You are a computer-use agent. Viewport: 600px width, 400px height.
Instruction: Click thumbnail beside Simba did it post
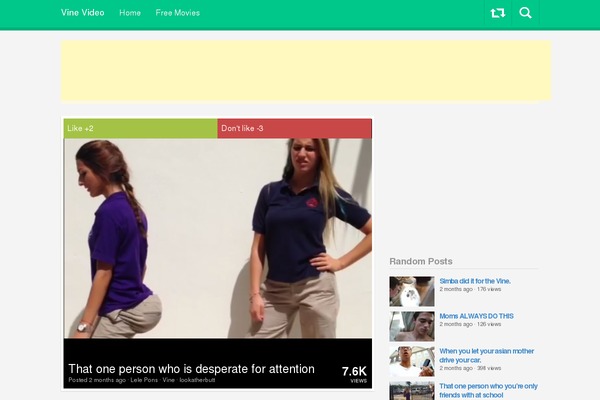coord(412,292)
